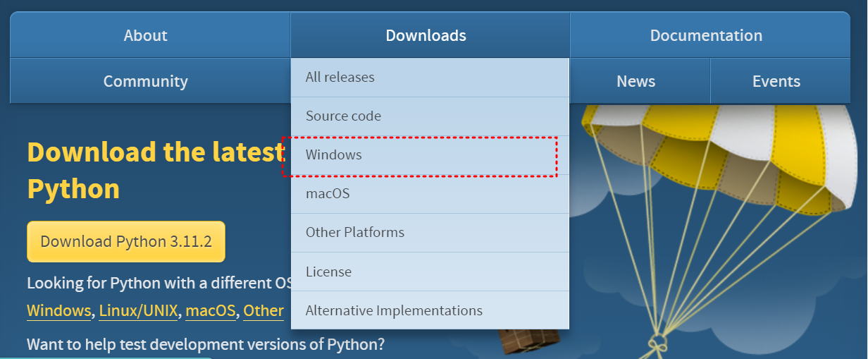868x359 pixels.
Task: Follow the Linux/UNIX link
Action: [139, 311]
